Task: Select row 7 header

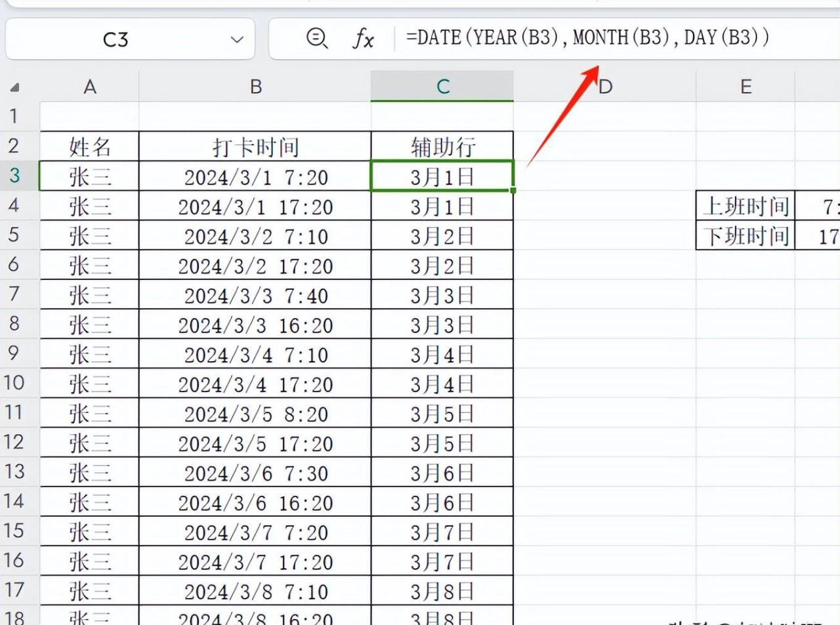Action: pyautogui.click(x=20, y=294)
